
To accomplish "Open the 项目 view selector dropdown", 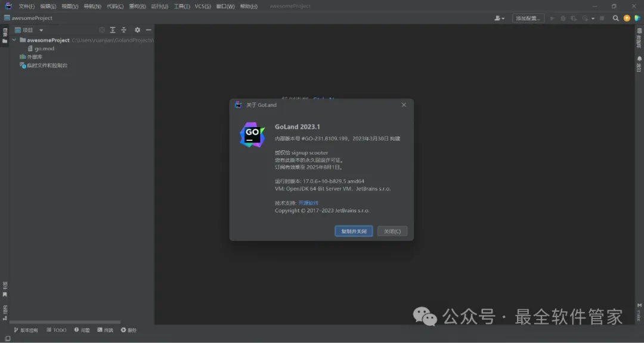I will tap(29, 30).
